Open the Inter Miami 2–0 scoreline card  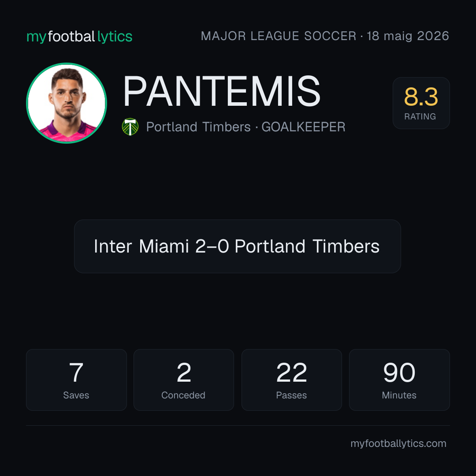(238, 246)
